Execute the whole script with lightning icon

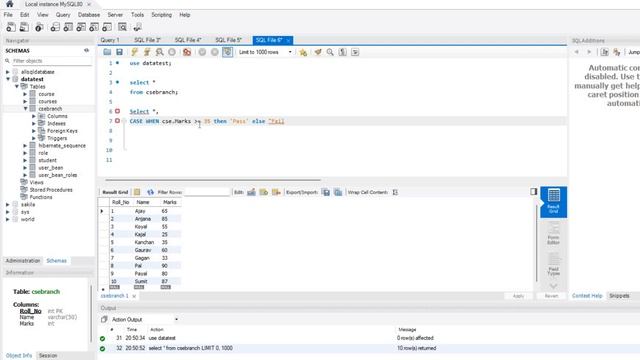coord(134,52)
